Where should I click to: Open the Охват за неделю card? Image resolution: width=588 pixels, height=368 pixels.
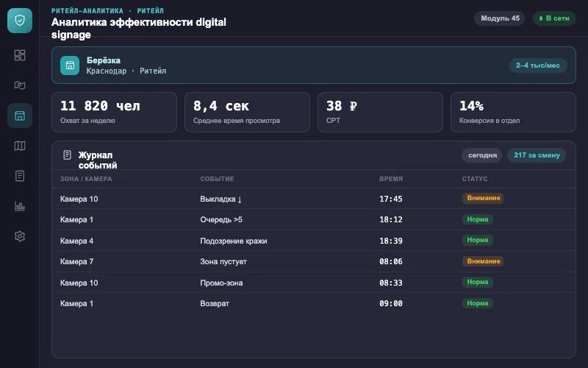(114, 113)
